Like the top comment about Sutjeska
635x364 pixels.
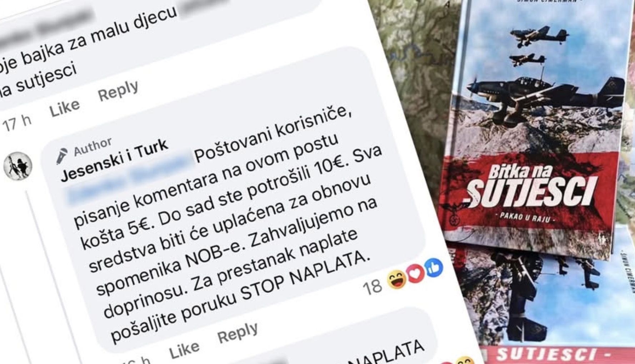tap(65, 108)
